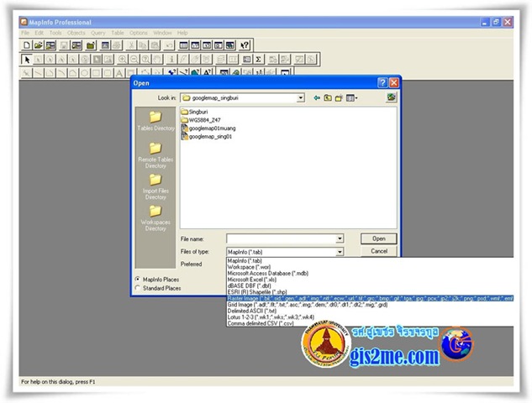This screenshot has width=532, height=403.
Task: Open the File menu
Action: [x=25, y=33]
